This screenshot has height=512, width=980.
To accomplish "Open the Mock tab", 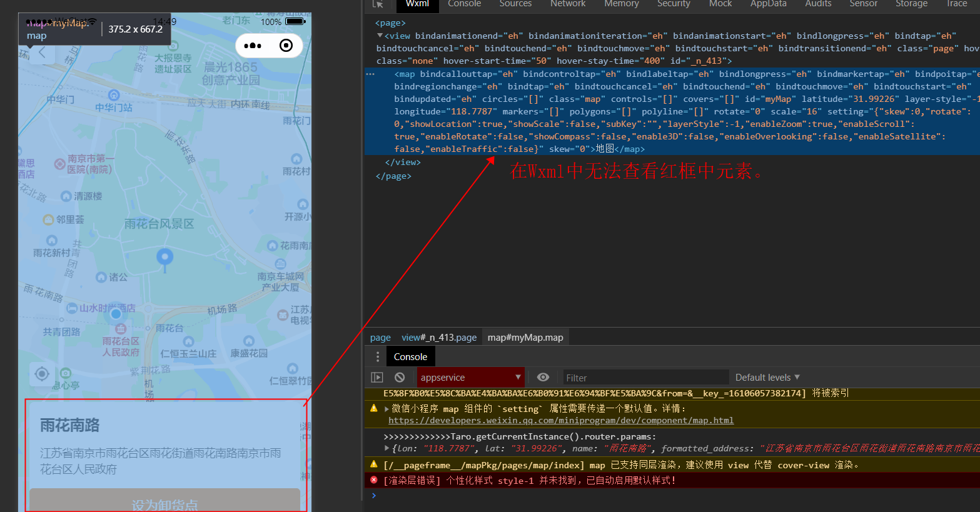I will tap(720, 4).
